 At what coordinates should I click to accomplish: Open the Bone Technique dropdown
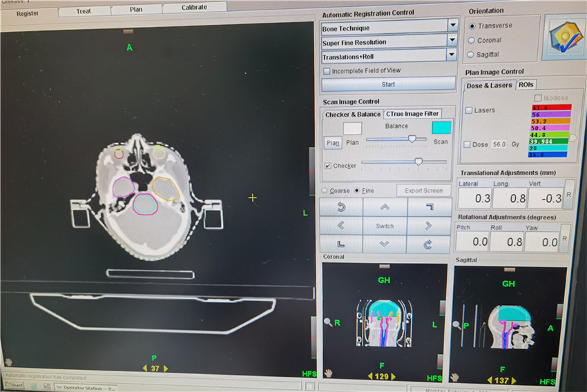(x=453, y=25)
